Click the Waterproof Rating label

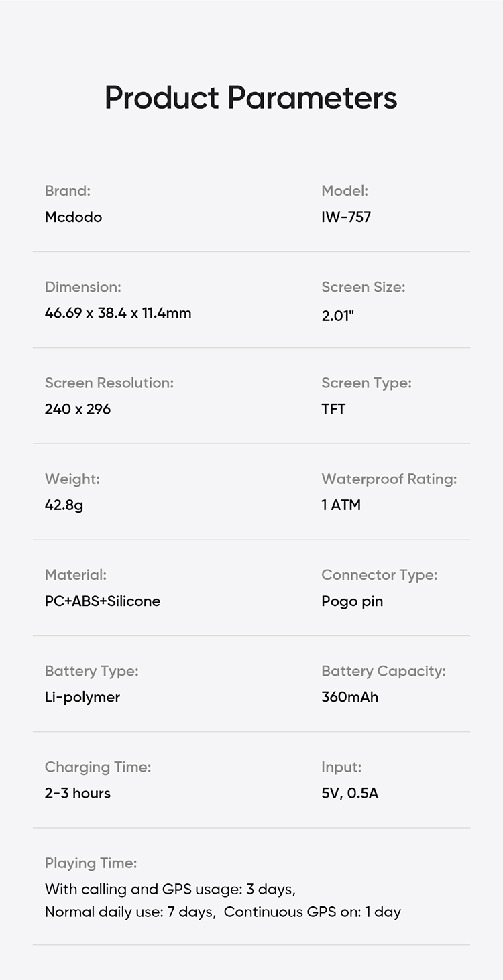389,479
